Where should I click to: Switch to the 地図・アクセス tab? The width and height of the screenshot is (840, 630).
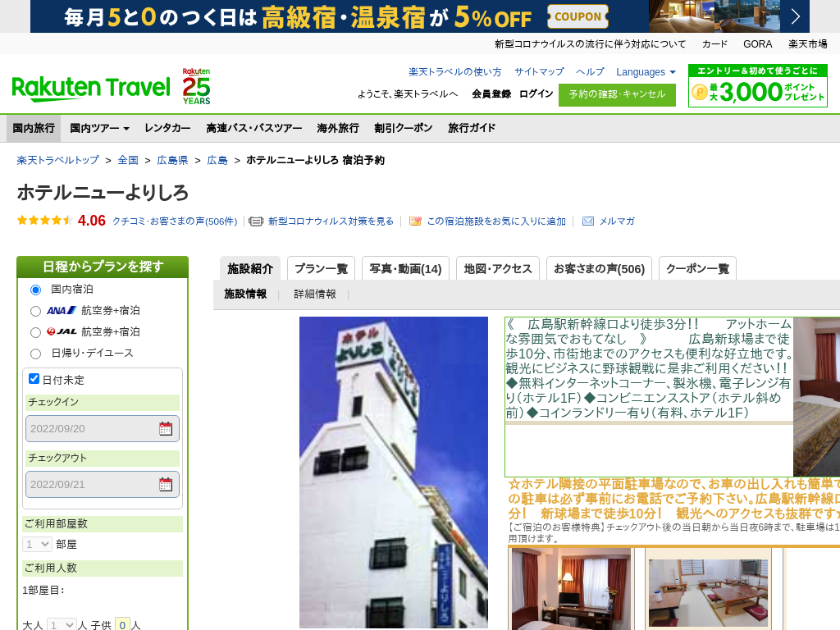498,268
